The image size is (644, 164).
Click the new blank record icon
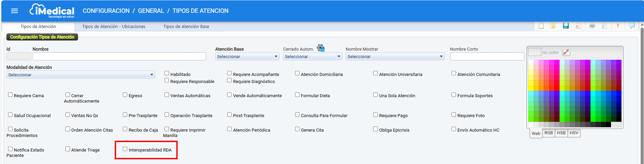point(541,26)
